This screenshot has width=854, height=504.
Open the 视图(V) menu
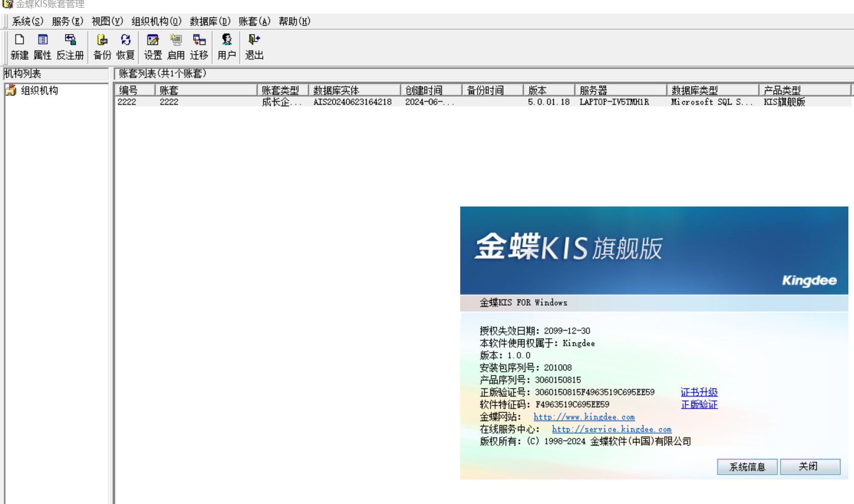(x=107, y=21)
